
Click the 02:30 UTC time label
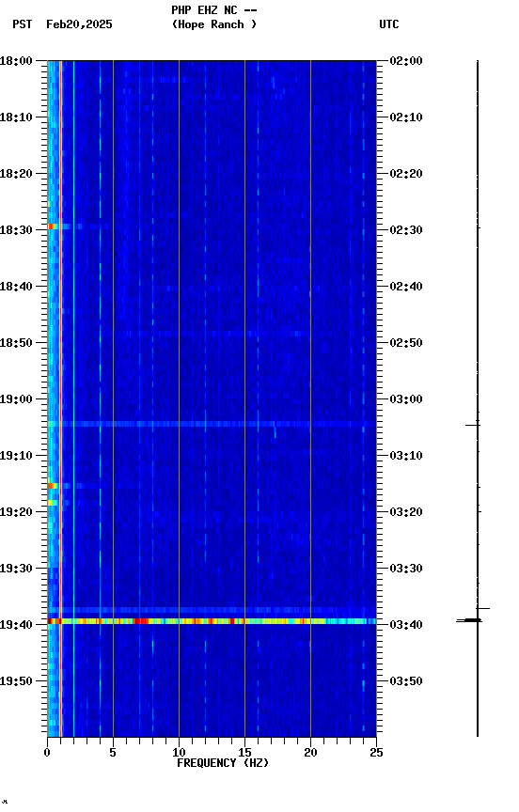tap(406, 230)
